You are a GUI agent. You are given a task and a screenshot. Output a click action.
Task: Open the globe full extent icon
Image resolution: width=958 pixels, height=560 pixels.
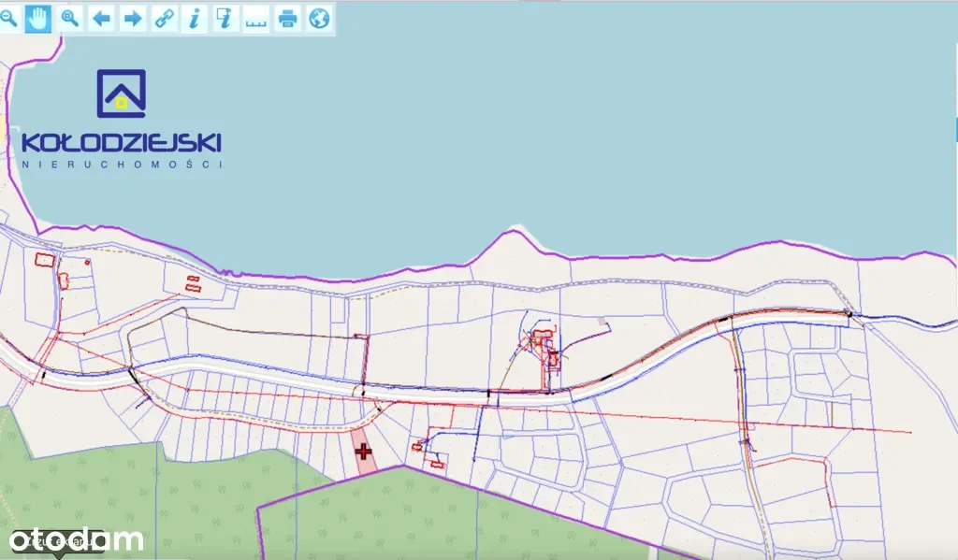[319, 18]
